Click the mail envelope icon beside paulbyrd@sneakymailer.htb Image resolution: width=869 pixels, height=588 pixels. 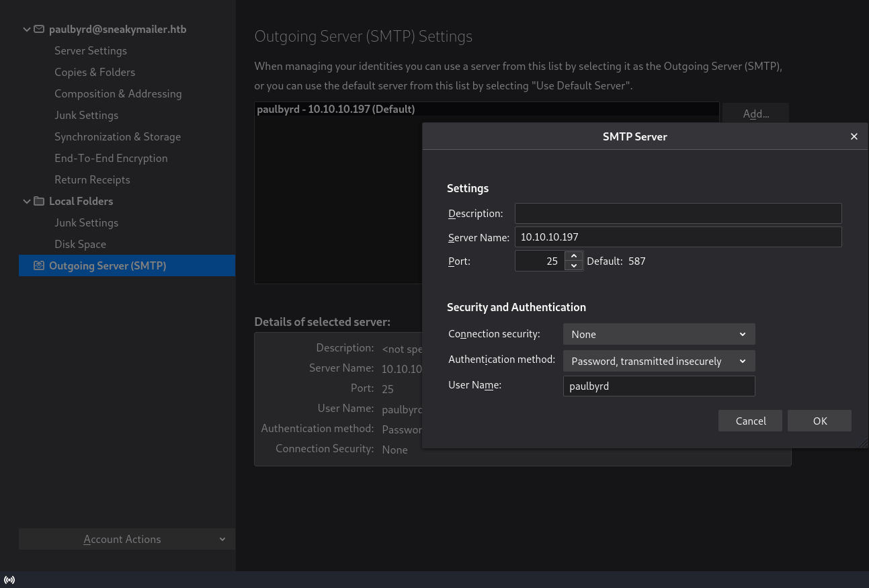click(x=39, y=29)
